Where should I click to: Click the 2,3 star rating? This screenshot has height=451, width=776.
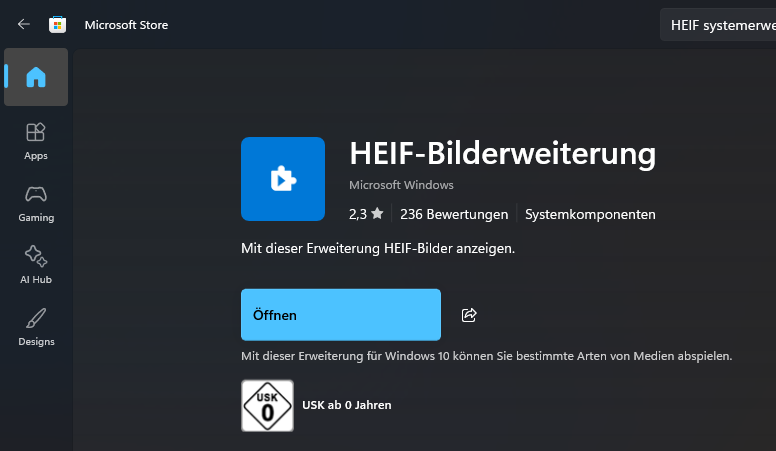coord(366,214)
